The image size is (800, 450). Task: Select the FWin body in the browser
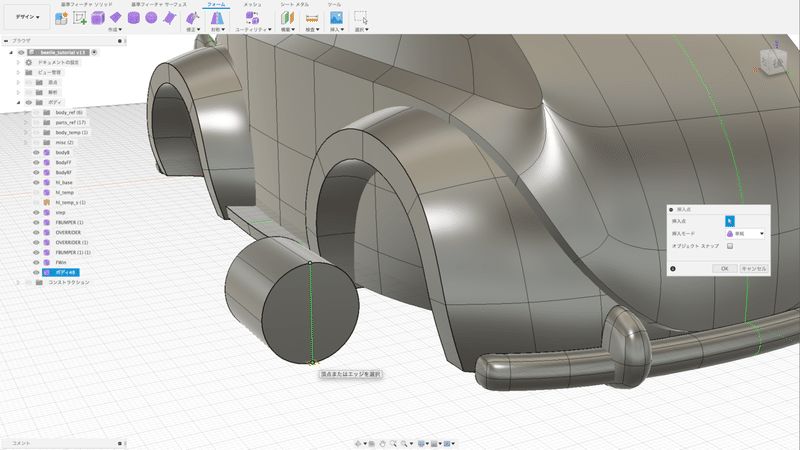[61, 262]
